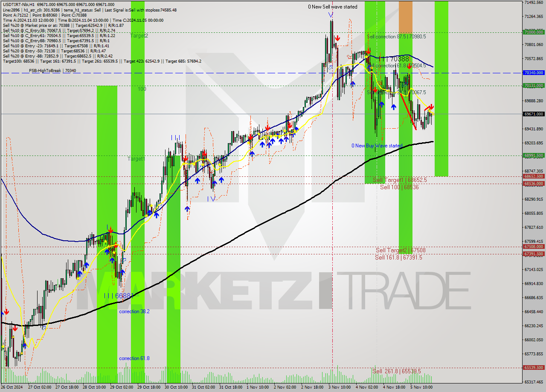Click the '26 Oct 2024' time axis label
The width and height of the screenshot is (546, 392).
click(x=12, y=387)
